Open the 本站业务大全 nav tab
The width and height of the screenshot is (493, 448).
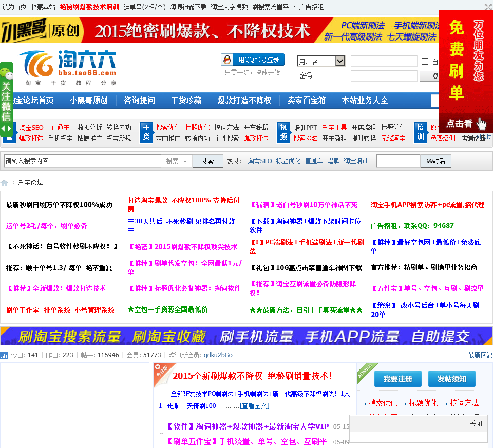point(365,100)
